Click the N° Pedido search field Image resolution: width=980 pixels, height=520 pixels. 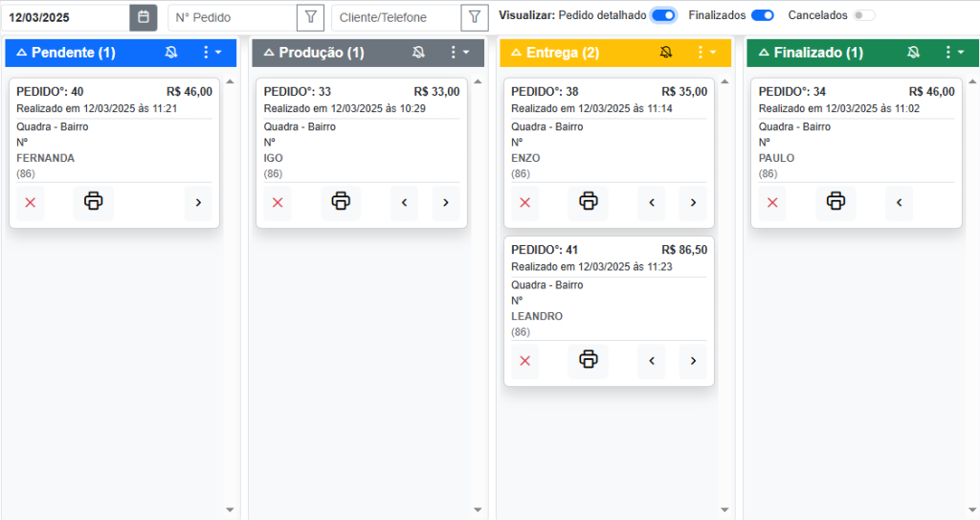(x=233, y=17)
